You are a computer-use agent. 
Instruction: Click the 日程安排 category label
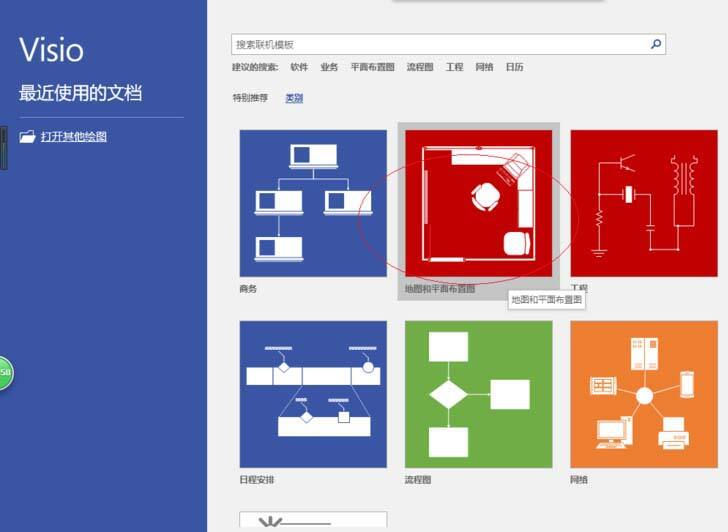coord(257,480)
